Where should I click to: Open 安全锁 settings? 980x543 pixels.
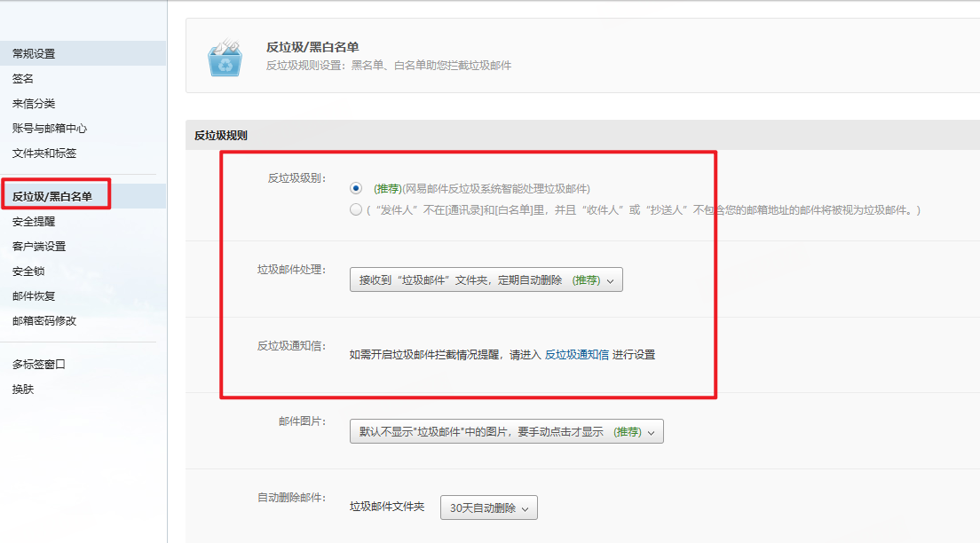28,271
